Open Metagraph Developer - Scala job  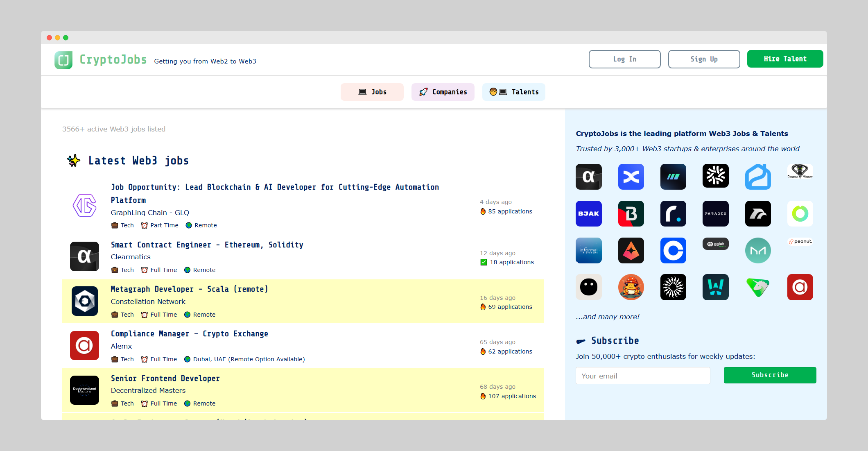pyautogui.click(x=190, y=289)
